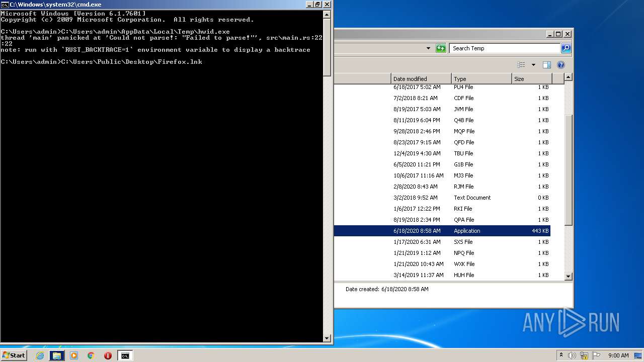
Task: Sort by Type column header
Action: coord(481,79)
